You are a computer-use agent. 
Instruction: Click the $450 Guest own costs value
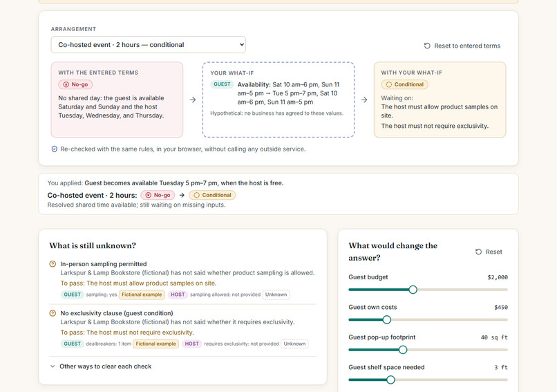tap(501, 308)
